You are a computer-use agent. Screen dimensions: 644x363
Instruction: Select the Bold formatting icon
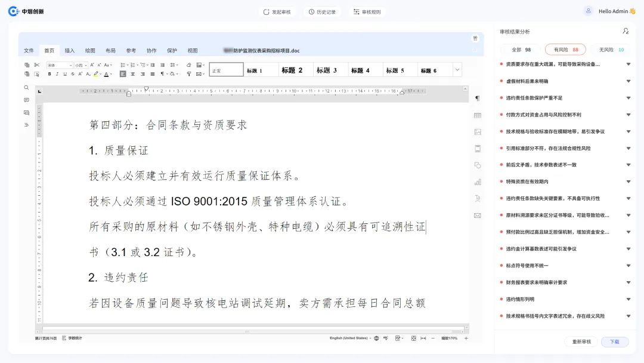click(49, 74)
